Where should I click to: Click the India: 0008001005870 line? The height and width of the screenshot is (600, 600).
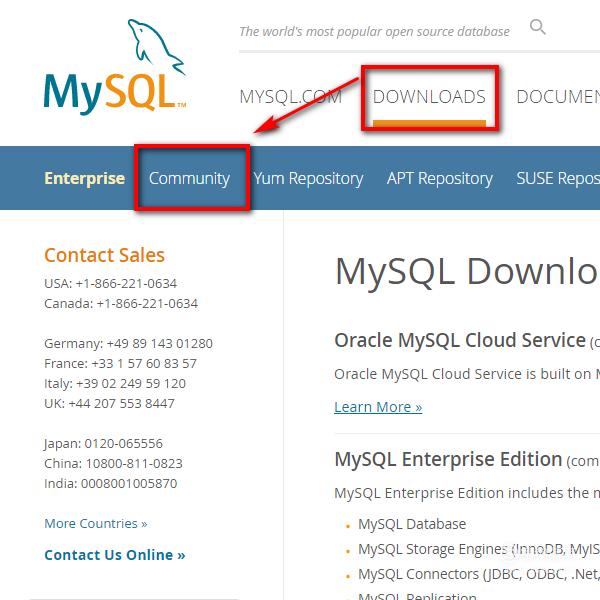[x=111, y=483]
